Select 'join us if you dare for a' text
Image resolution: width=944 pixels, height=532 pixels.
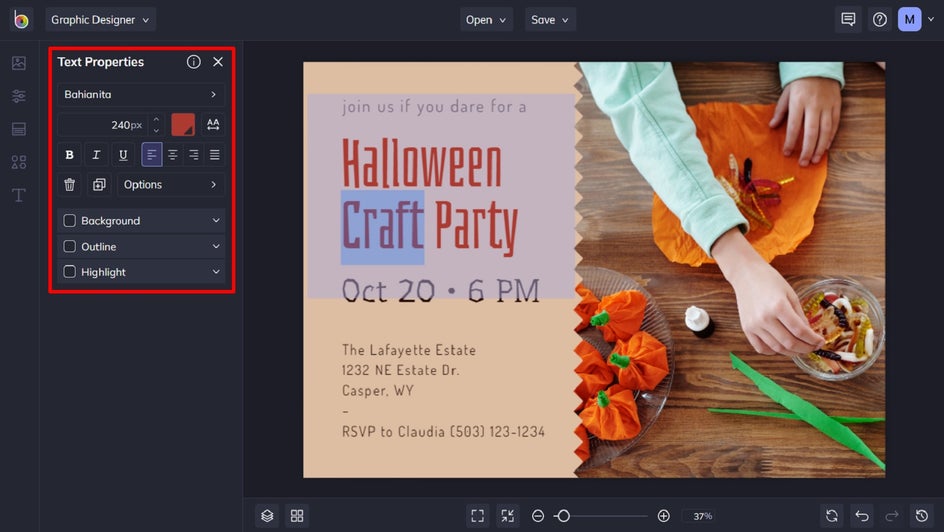coord(434,107)
